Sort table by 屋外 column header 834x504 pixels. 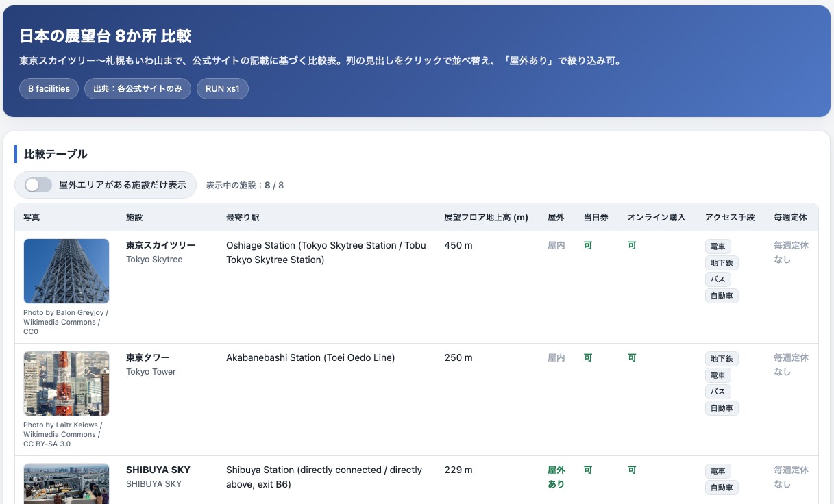pyautogui.click(x=556, y=217)
